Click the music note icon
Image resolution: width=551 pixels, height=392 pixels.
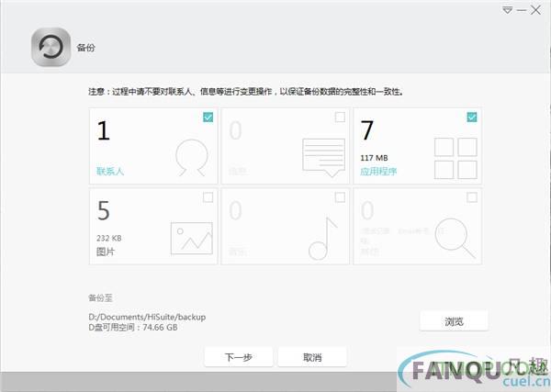(x=323, y=239)
